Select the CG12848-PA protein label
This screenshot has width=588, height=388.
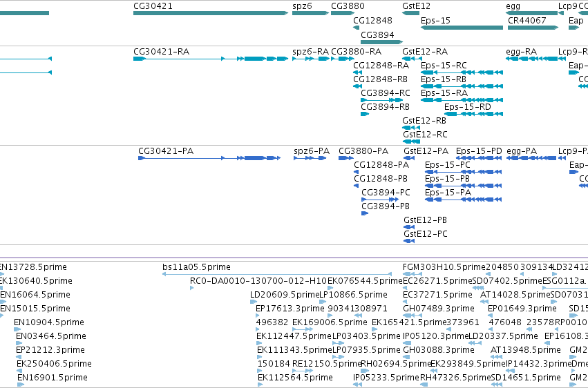(x=381, y=165)
